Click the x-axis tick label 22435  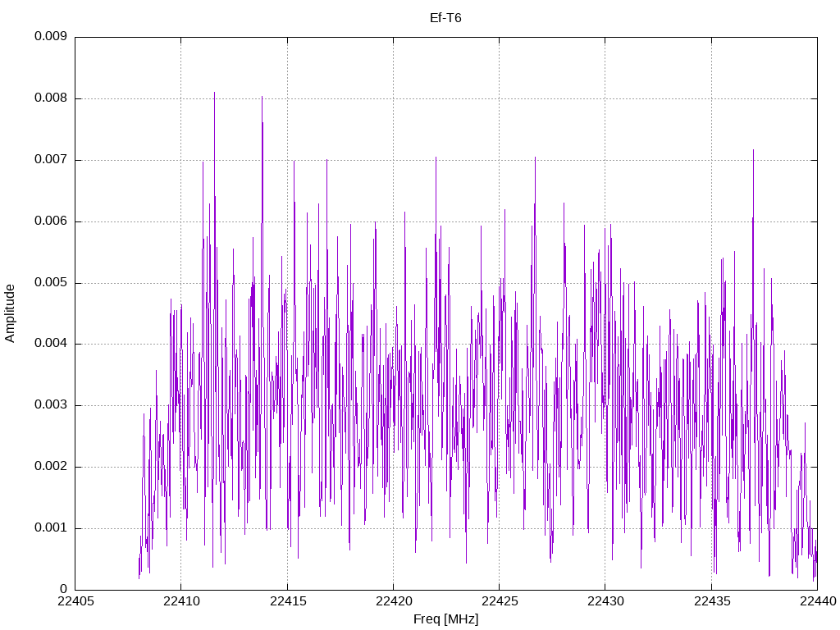(x=712, y=601)
